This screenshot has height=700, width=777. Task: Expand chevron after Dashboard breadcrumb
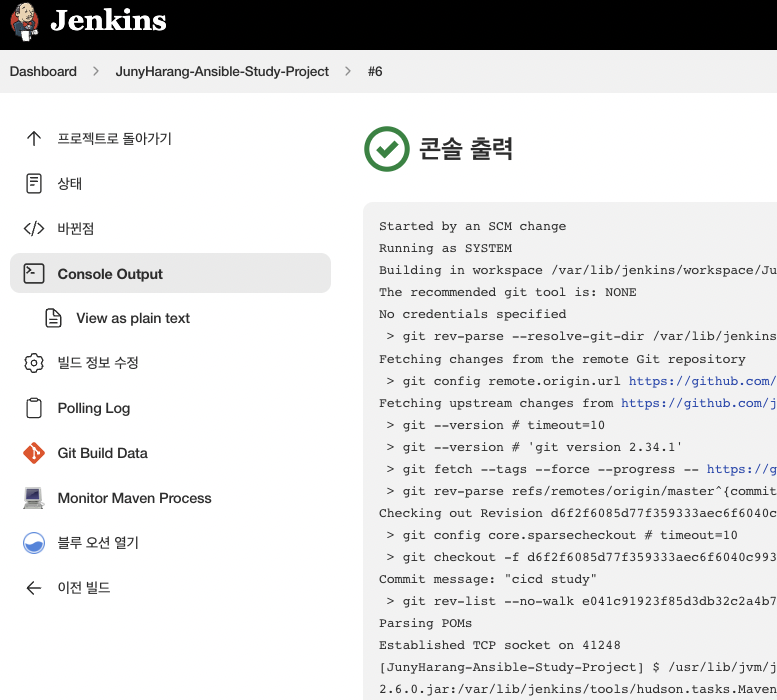[x=96, y=71]
